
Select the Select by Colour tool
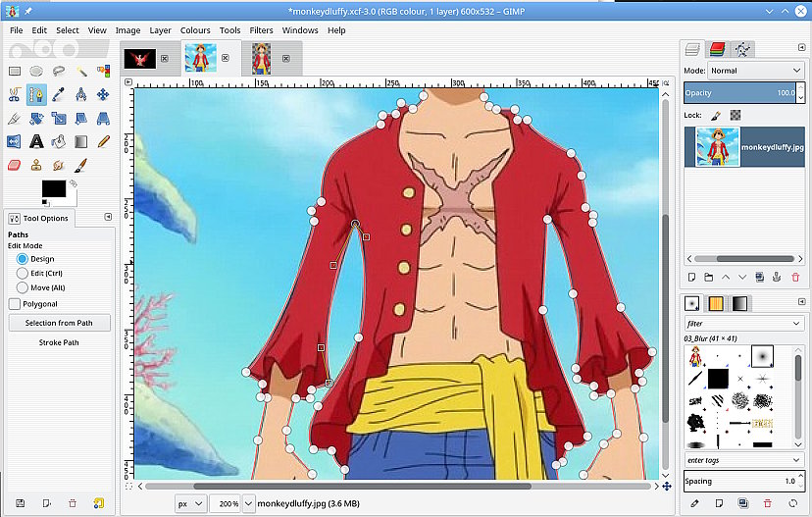pyautogui.click(x=103, y=71)
